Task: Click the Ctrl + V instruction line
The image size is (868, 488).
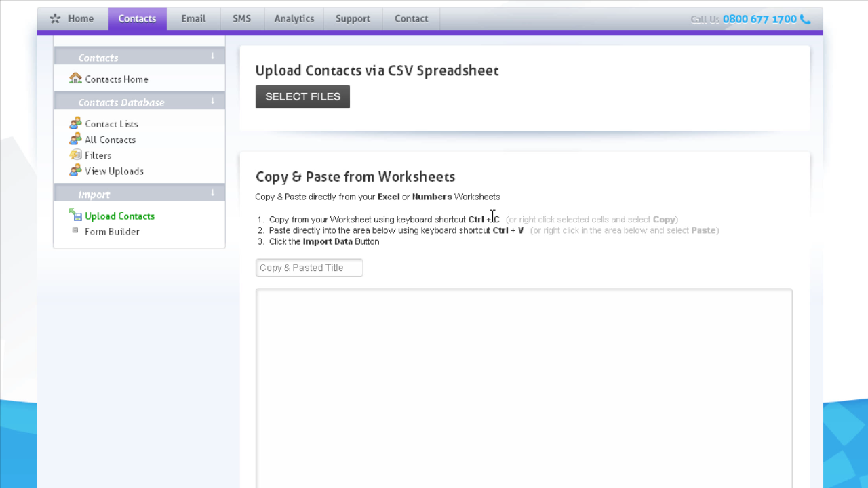Action: (x=494, y=230)
